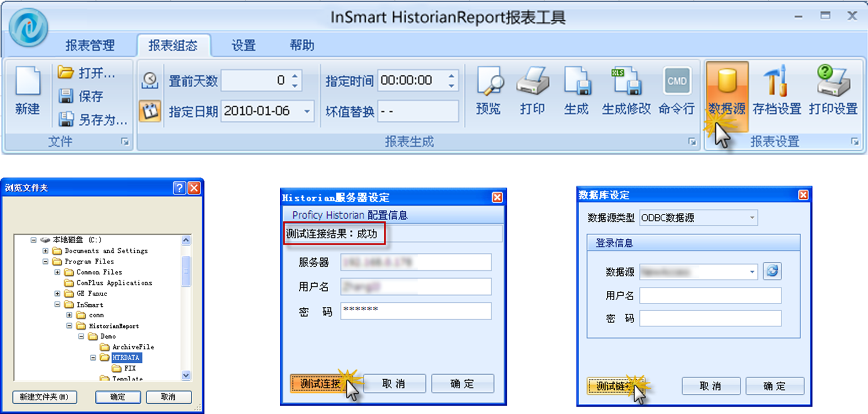The height and width of the screenshot is (414, 868).
Task: Click the 用户名 field in 数据库设定
Action: point(710,295)
